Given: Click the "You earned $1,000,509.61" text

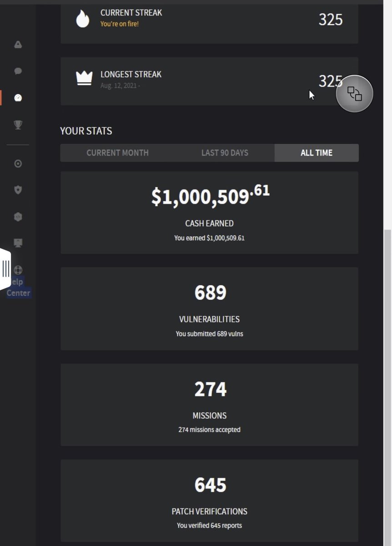Looking at the screenshot, I should tap(209, 238).
